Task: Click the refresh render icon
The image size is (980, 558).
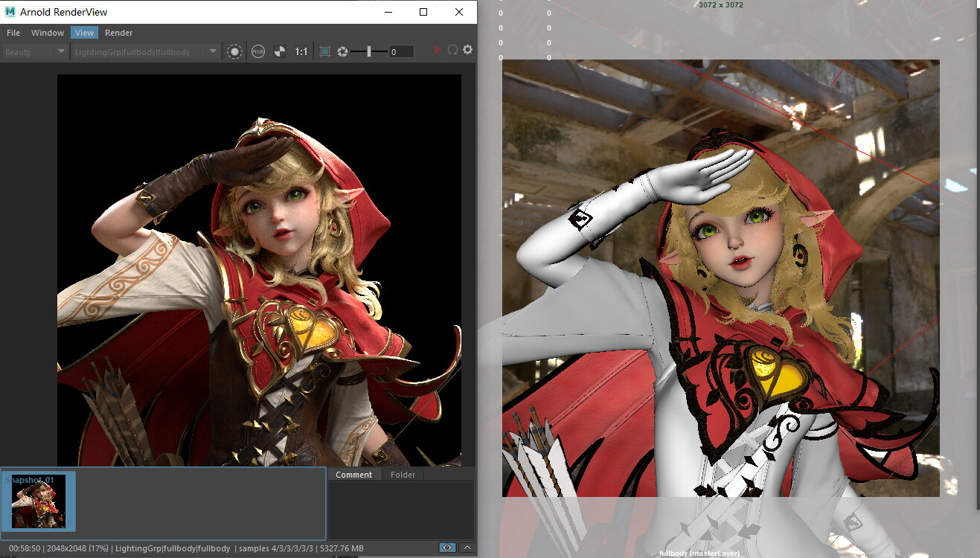Action: [452, 50]
